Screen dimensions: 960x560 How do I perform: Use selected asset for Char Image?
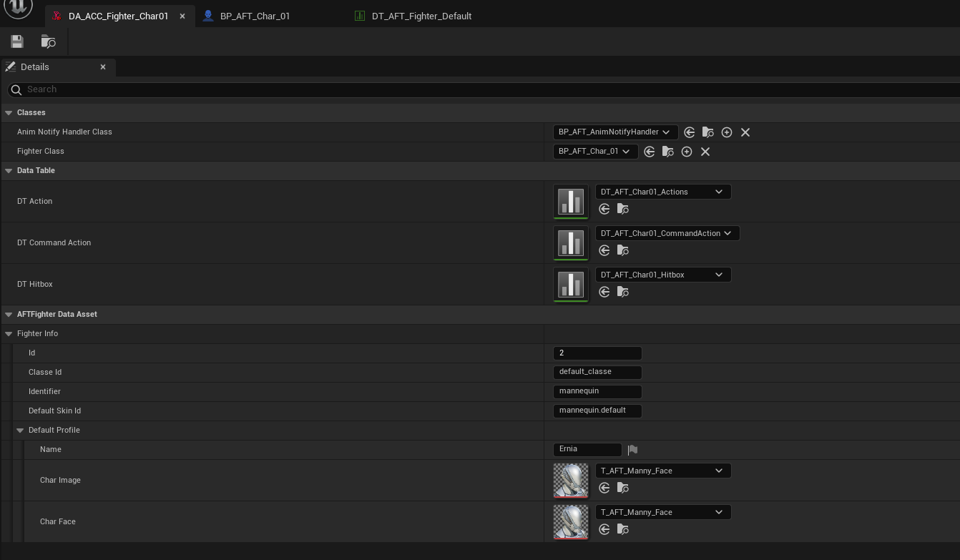[604, 488]
